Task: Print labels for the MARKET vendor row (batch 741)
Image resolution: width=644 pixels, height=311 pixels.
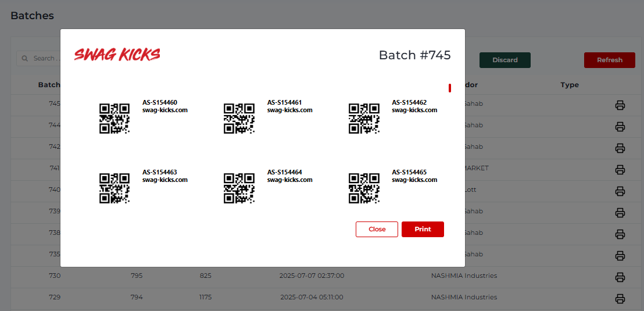Action: [620, 170]
